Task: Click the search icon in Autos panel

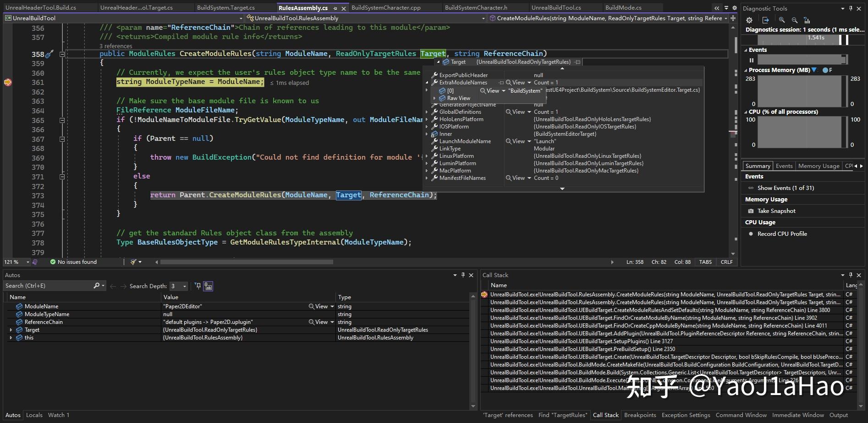Action: coord(96,286)
